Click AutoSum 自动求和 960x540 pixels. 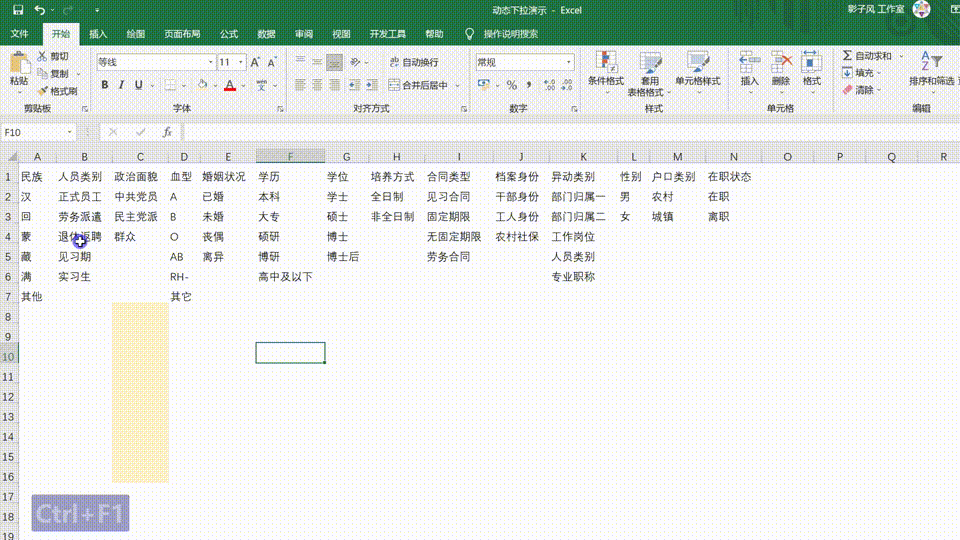click(867, 56)
